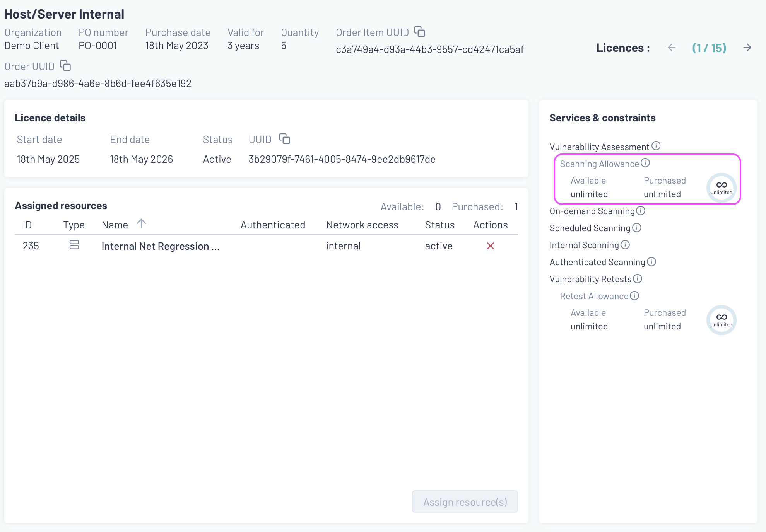
Task: Open Vulnerability Assessment info tooltip
Action: tap(656, 146)
